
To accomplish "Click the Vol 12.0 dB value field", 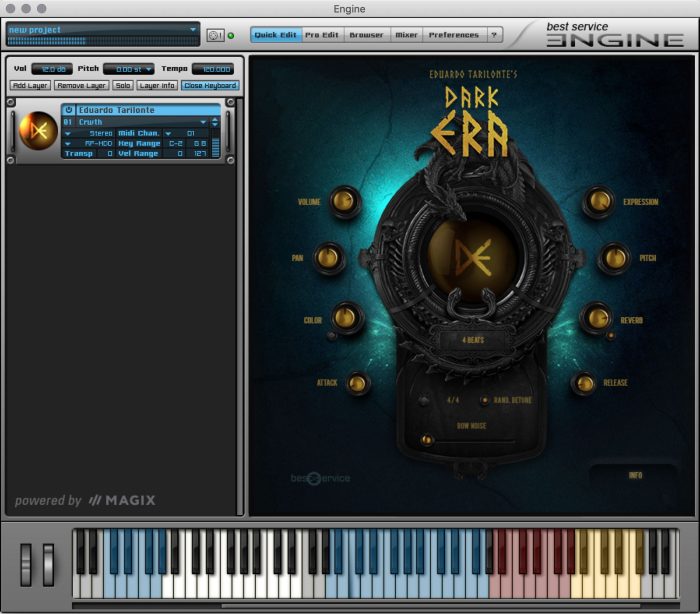I will [52, 69].
